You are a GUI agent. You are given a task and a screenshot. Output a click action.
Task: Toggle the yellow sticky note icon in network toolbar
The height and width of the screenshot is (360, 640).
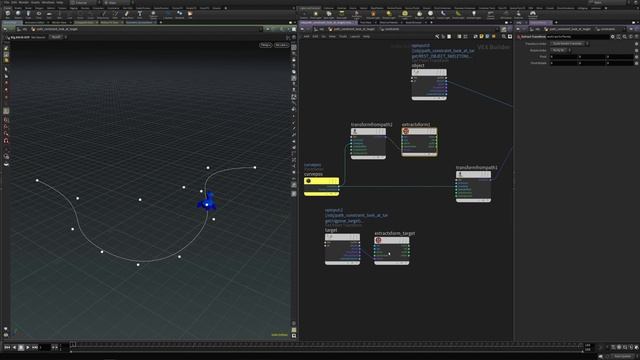point(482,36)
